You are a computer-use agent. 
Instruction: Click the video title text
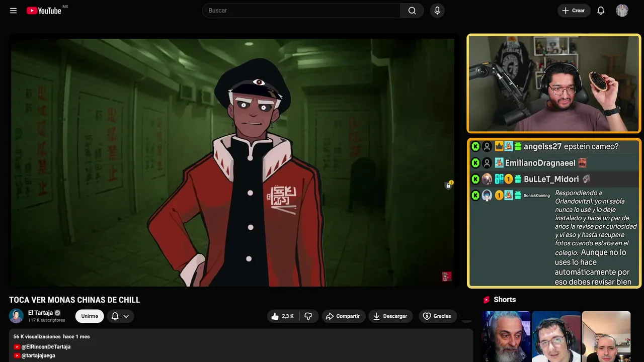click(x=74, y=300)
